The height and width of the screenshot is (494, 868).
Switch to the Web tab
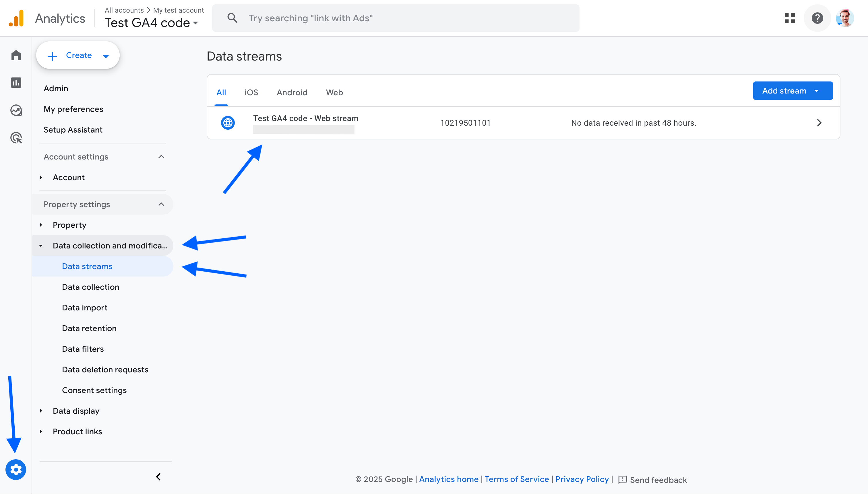(x=334, y=92)
